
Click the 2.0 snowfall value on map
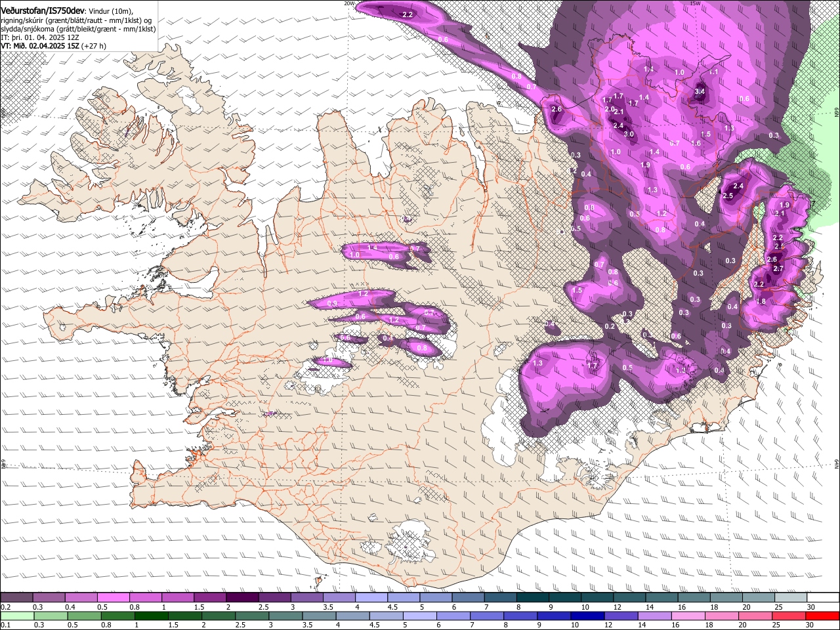[610, 109]
